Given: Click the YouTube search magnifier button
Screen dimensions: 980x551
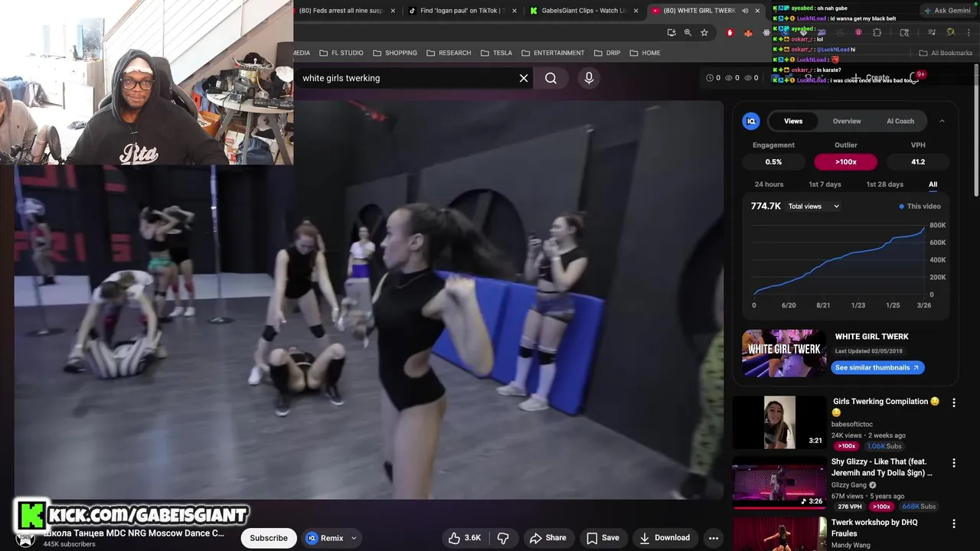Looking at the screenshot, I should tap(550, 78).
